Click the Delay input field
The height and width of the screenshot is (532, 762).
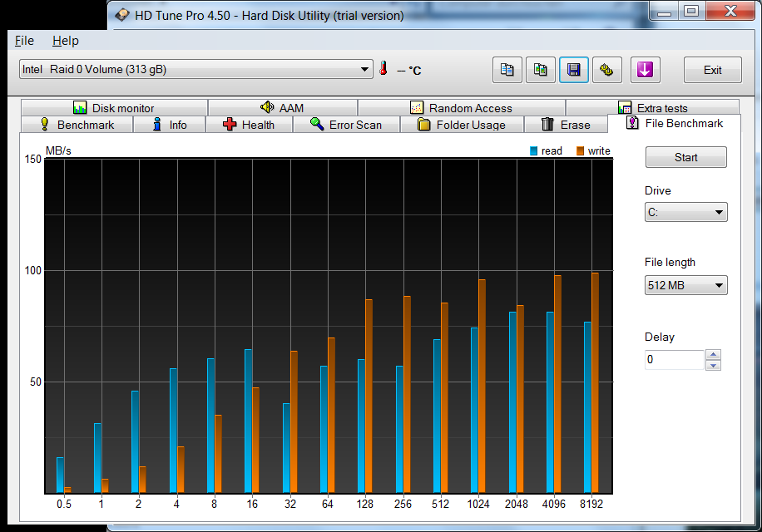click(x=675, y=360)
